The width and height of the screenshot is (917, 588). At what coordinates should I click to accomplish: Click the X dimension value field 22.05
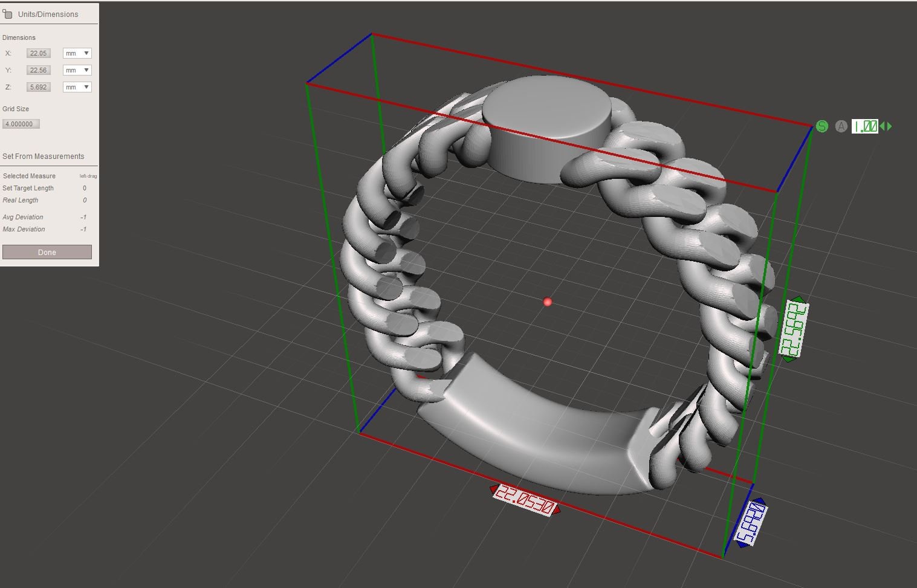(x=38, y=53)
